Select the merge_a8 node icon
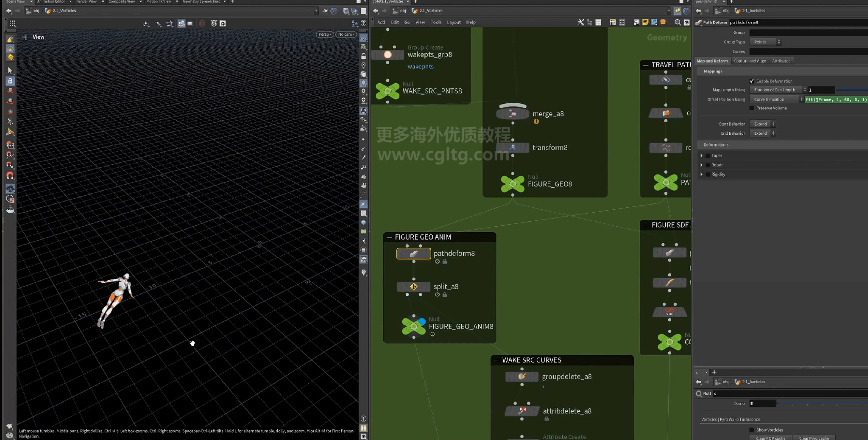This screenshot has height=440, width=868. pyautogui.click(x=513, y=114)
